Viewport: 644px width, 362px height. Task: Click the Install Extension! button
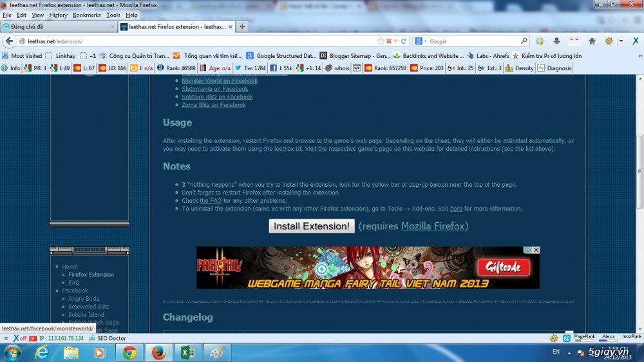tap(311, 226)
